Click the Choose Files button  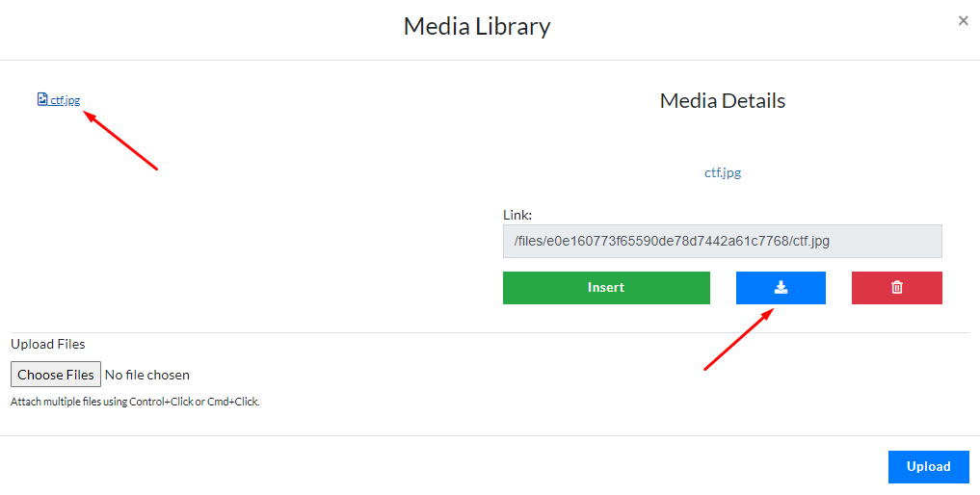click(56, 375)
